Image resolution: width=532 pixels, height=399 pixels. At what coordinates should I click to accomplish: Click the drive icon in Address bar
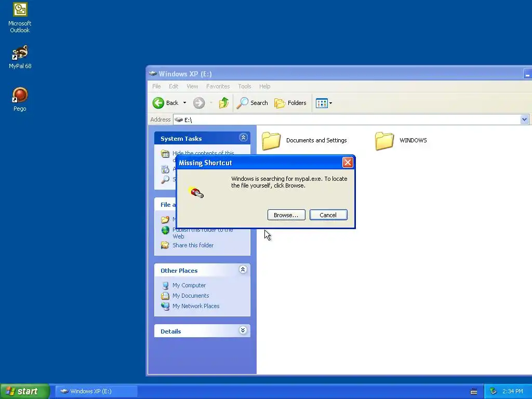tap(179, 119)
